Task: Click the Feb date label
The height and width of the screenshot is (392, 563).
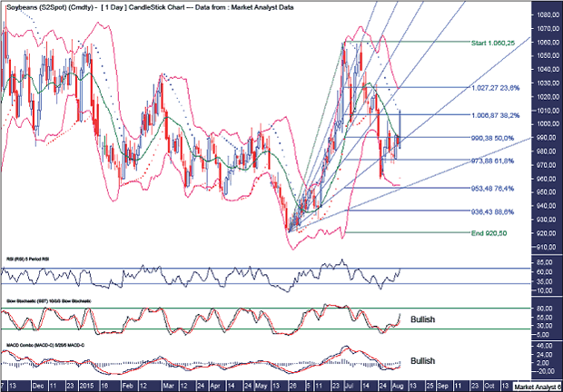Action: point(127,387)
